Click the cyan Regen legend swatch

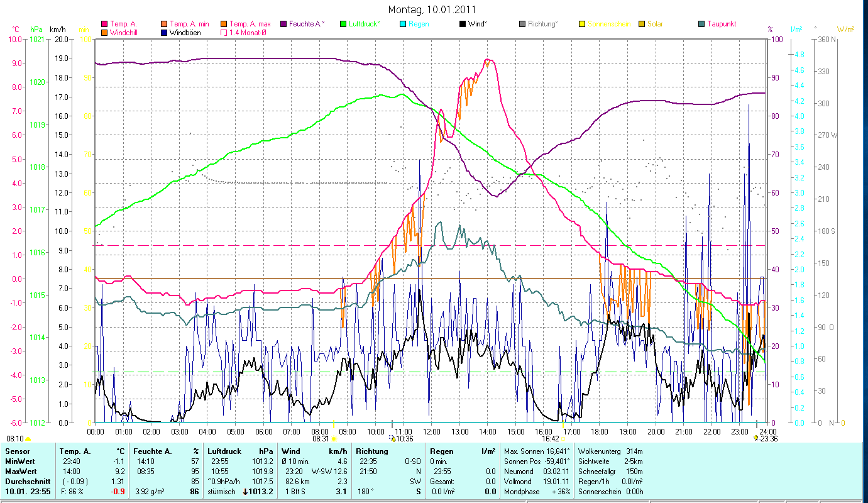click(402, 24)
